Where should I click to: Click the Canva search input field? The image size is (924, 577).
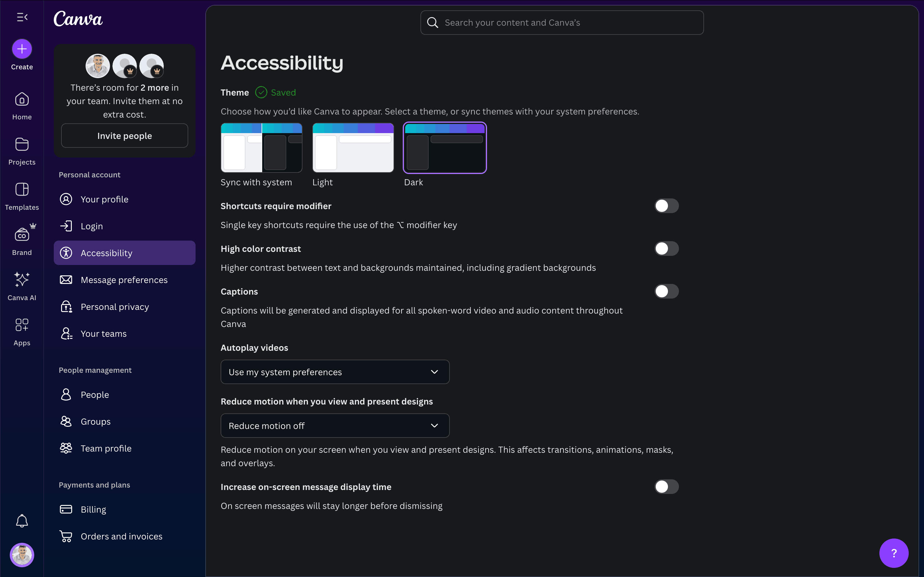pos(562,23)
